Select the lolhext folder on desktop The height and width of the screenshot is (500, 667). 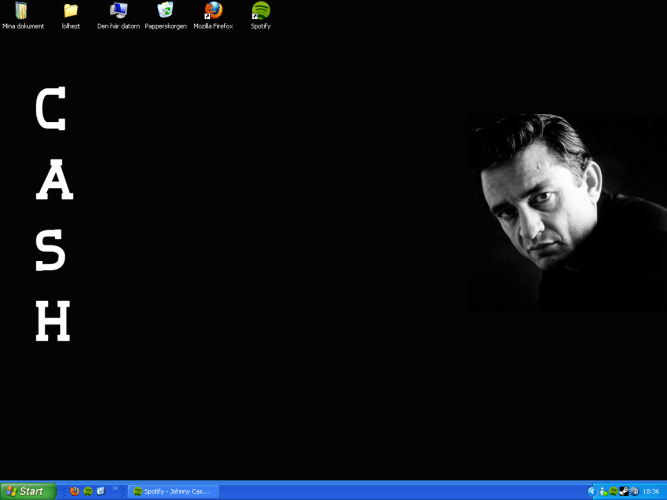pyautogui.click(x=70, y=12)
